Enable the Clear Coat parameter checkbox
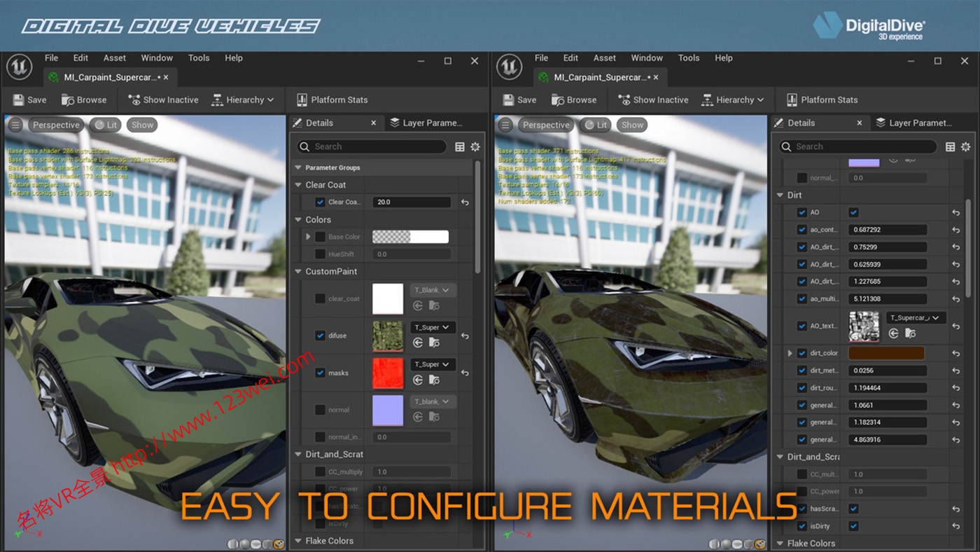This screenshot has width=980, height=552. click(320, 202)
